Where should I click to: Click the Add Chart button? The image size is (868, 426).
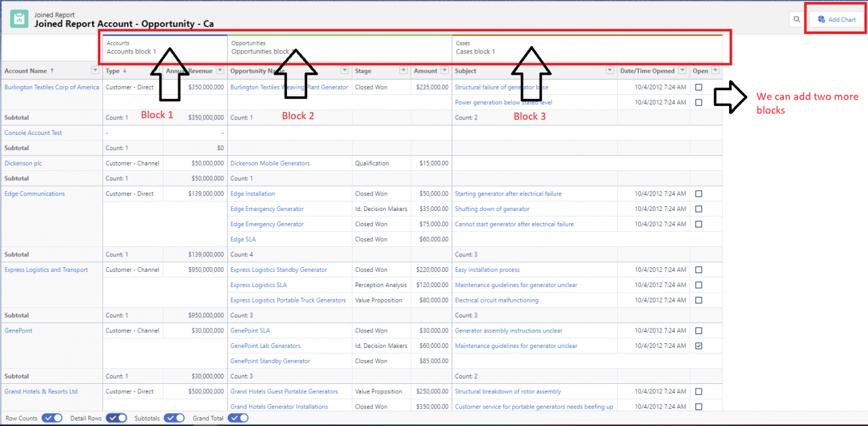tap(835, 19)
